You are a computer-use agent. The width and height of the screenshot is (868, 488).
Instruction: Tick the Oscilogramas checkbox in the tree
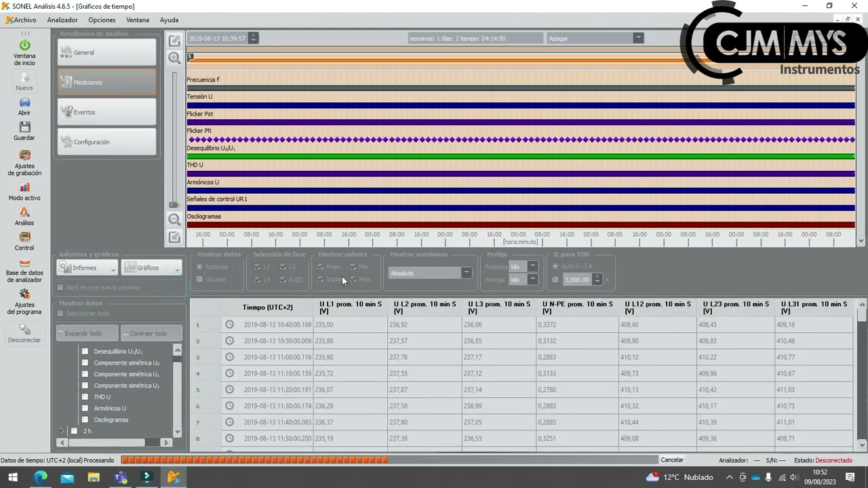[85, 420]
